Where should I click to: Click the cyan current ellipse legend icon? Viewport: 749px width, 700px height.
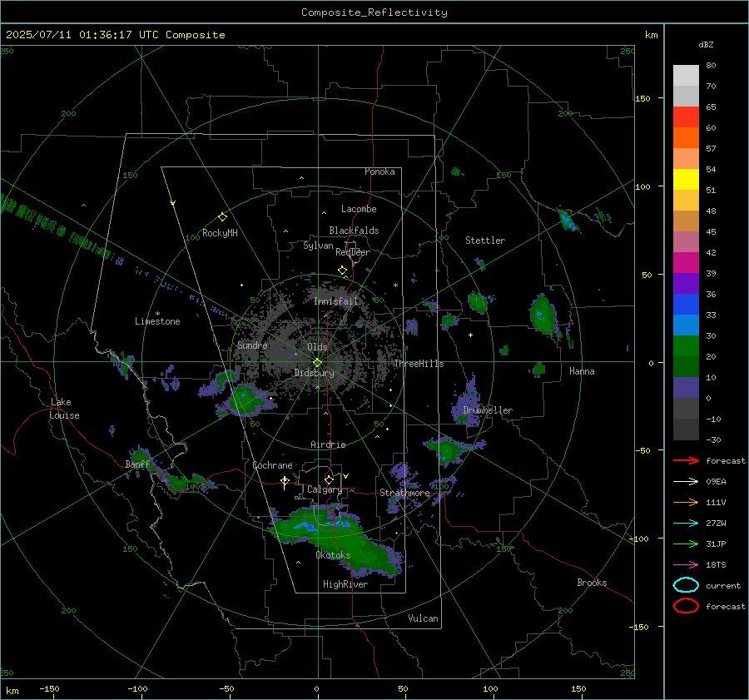(686, 585)
